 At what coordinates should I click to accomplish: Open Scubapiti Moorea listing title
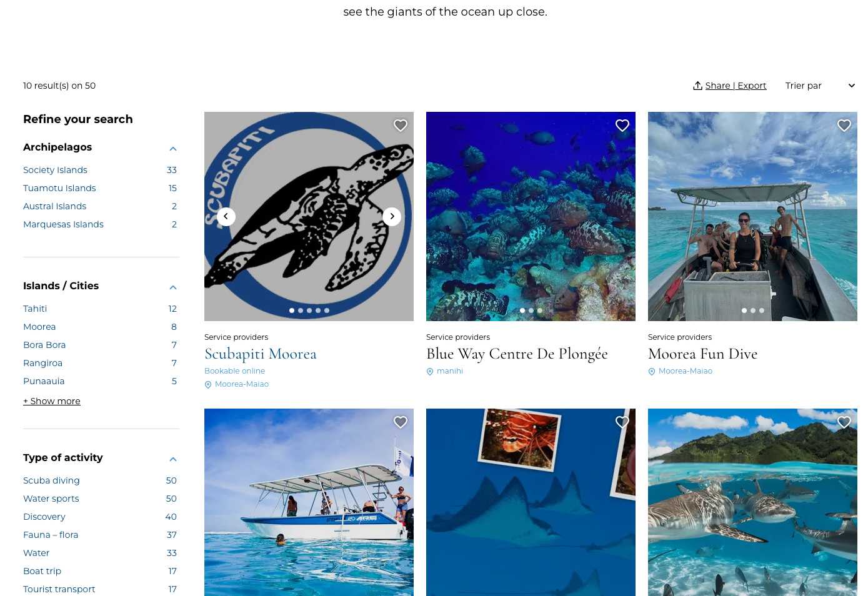coord(261,354)
